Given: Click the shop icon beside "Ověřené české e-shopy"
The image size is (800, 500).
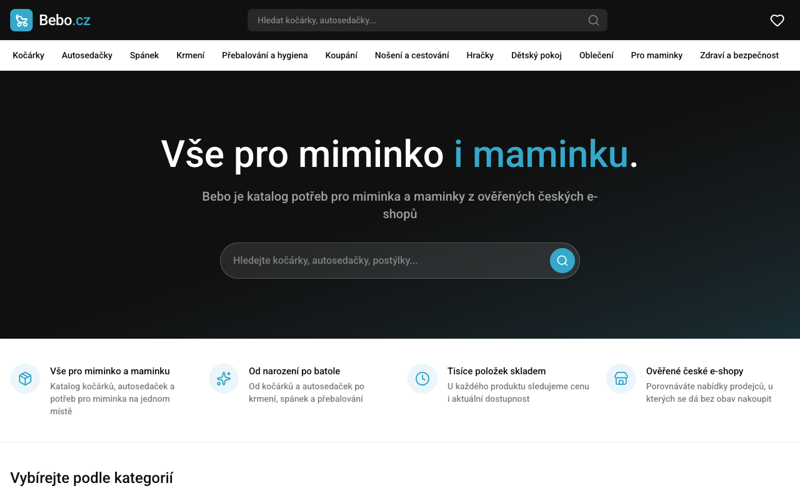Looking at the screenshot, I should (x=621, y=379).
